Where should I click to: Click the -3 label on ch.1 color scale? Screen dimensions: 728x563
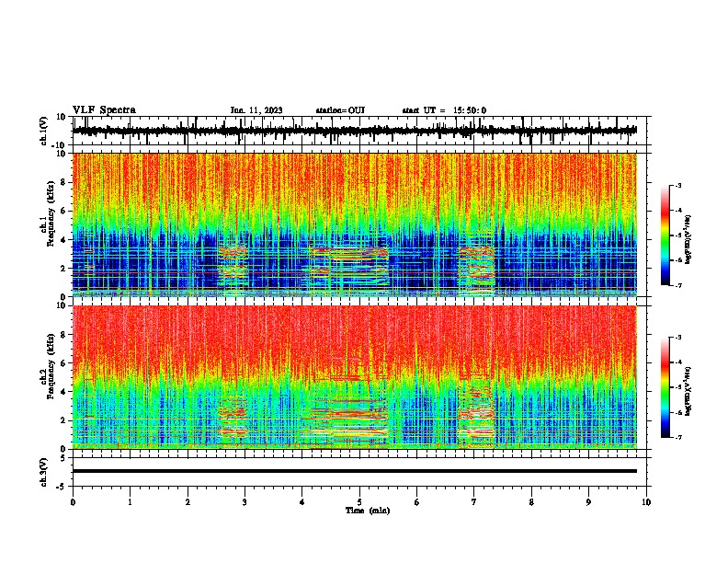677,186
